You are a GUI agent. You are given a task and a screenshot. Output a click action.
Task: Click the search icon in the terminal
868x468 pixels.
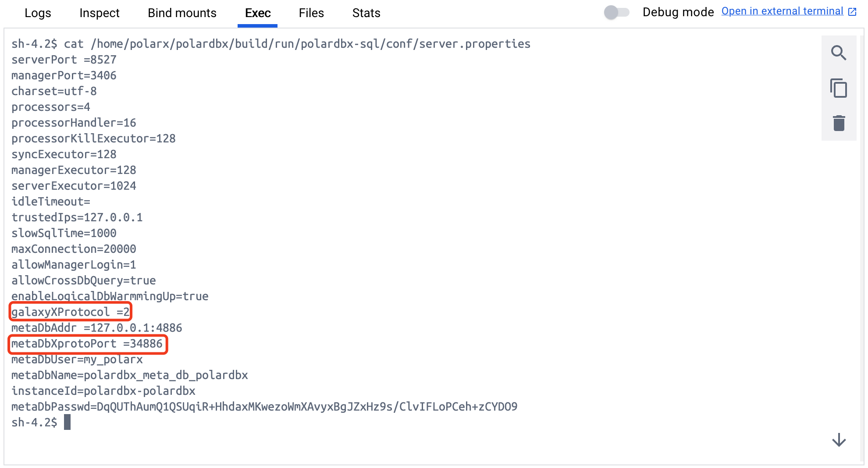click(838, 53)
